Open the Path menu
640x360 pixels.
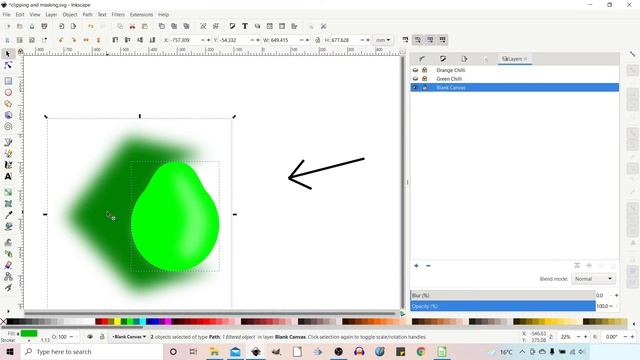pyautogui.click(x=87, y=14)
